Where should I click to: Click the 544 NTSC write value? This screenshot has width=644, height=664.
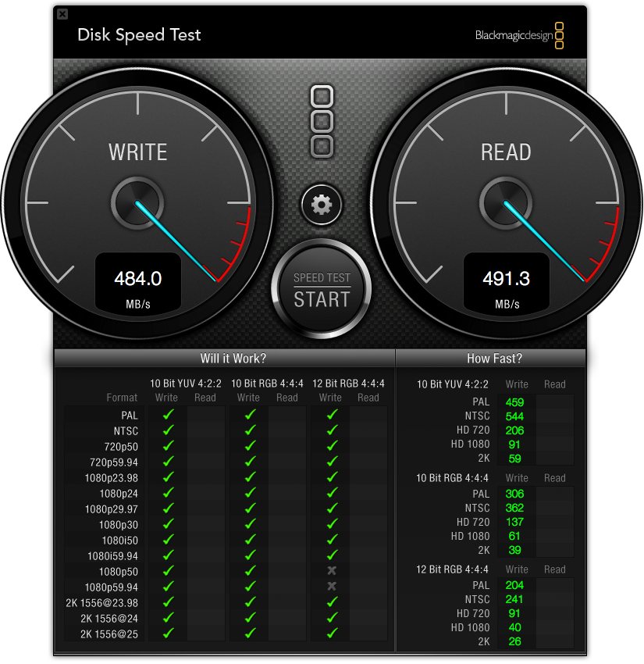(x=514, y=416)
